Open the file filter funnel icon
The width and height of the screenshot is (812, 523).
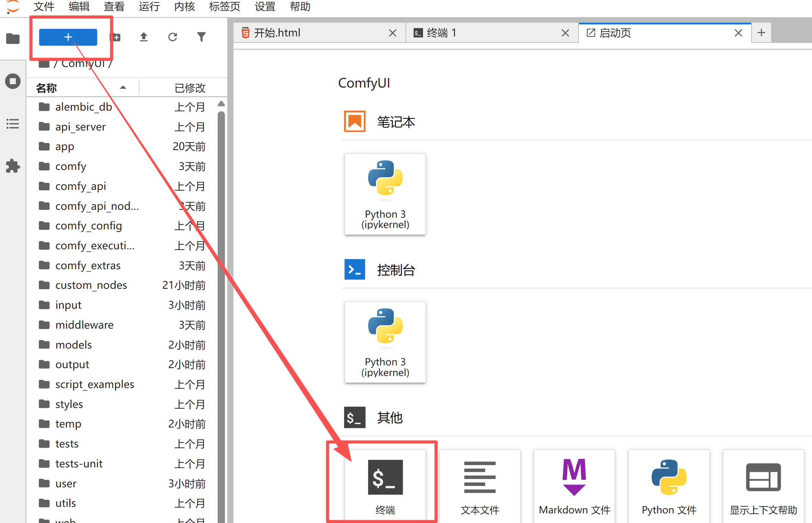pos(201,37)
